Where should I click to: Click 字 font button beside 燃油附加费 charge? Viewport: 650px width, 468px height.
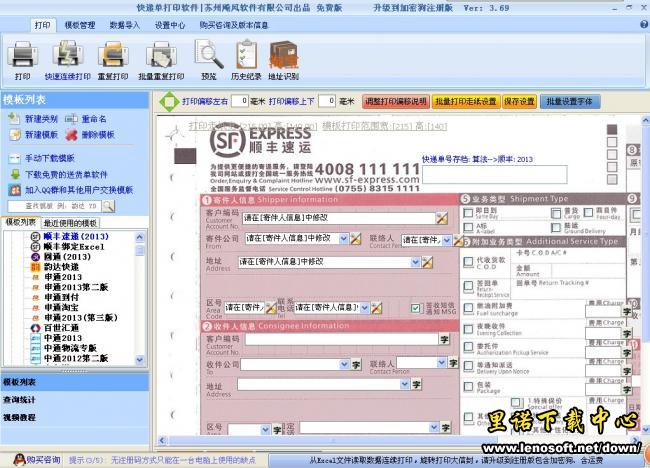click(x=627, y=311)
